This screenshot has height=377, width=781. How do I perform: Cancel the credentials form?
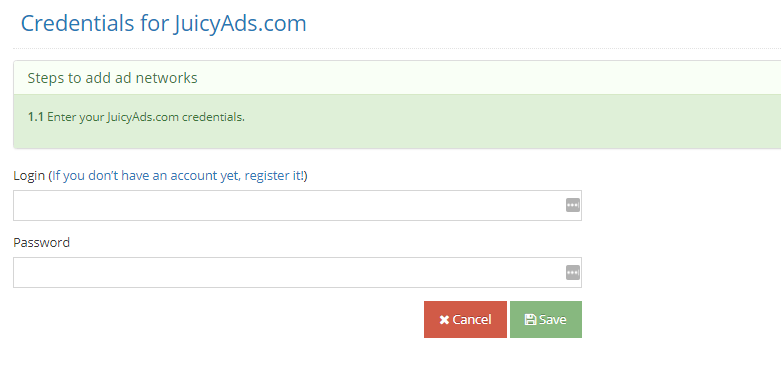pyautogui.click(x=465, y=319)
